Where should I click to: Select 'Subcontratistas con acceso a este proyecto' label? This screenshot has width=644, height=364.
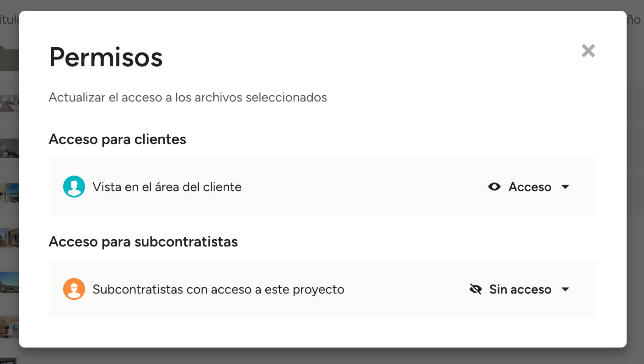(218, 289)
